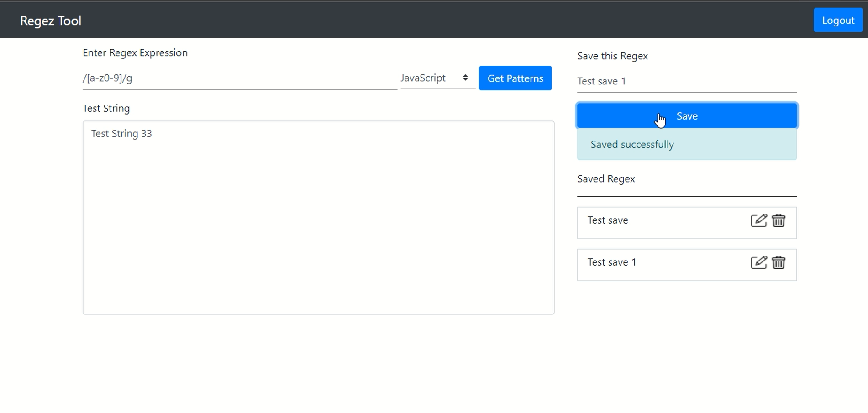This screenshot has height=413, width=868.
Task: Focus the regex name field 'Test save 1'
Action: (687, 81)
